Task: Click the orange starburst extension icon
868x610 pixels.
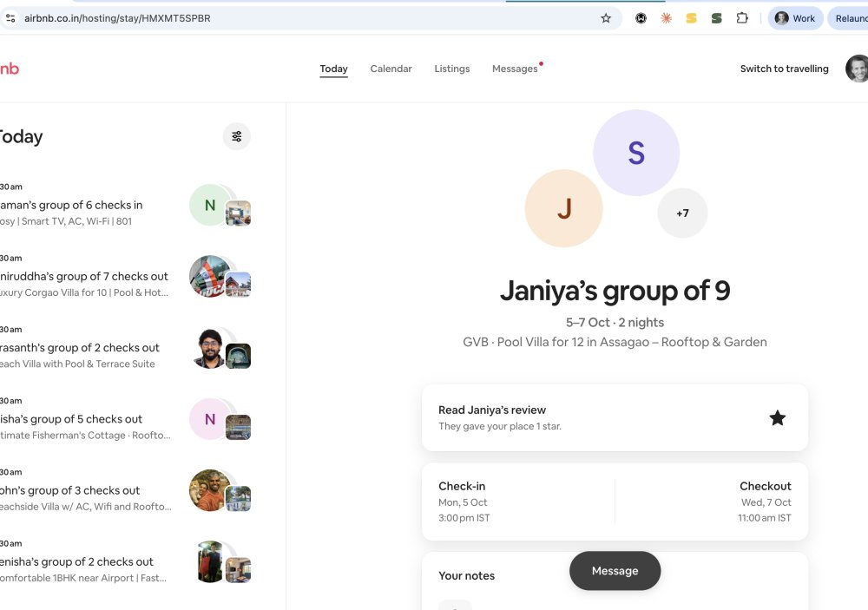Action: click(666, 18)
